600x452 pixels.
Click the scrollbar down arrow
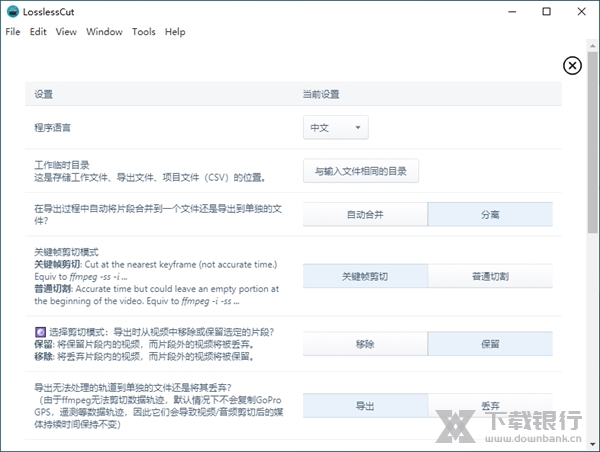click(592, 444)
